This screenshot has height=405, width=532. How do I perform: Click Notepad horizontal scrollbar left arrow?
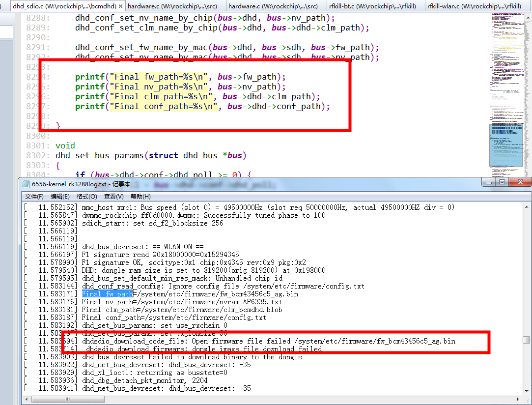click(x=27, y=399)
